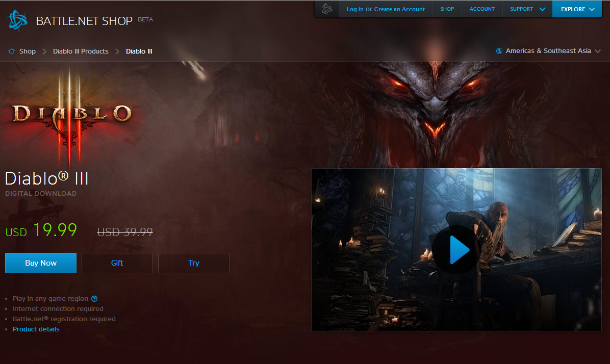Click the Battle.net registration required text

(x=64, y=319)
